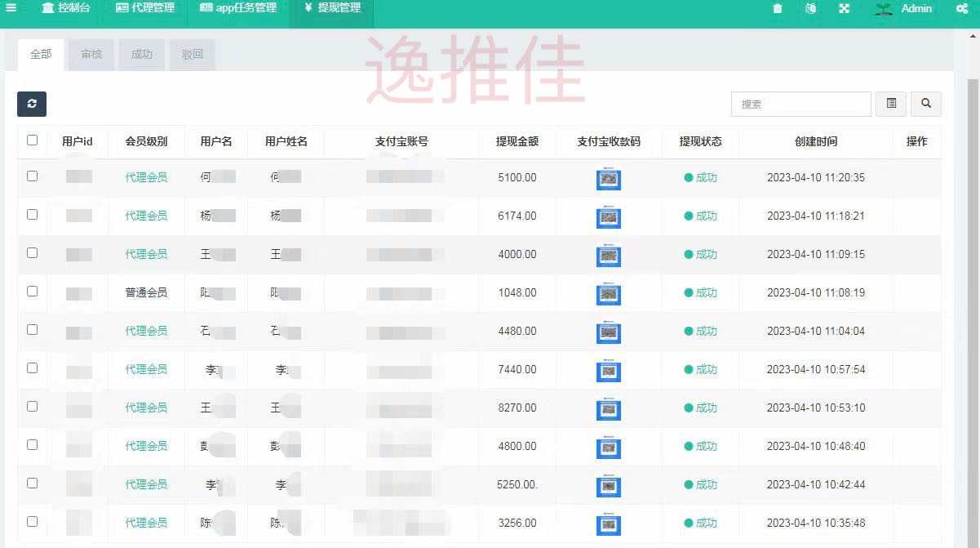Viewport: 980px width, 548px height.
Task: Open the settings gears icon
Action: (x=961, y=9)
